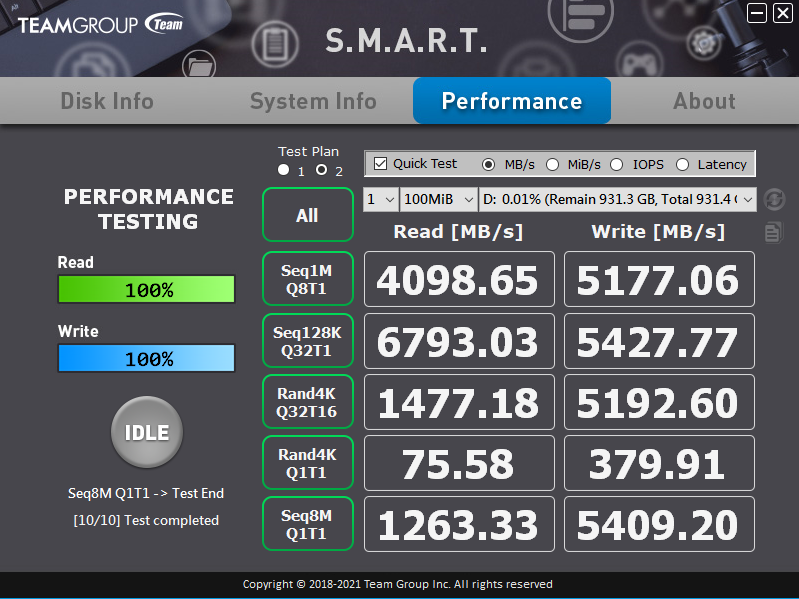Minimize the S.M.A.R.T. window
Screen dimensions: 799x599
(757, 13)
